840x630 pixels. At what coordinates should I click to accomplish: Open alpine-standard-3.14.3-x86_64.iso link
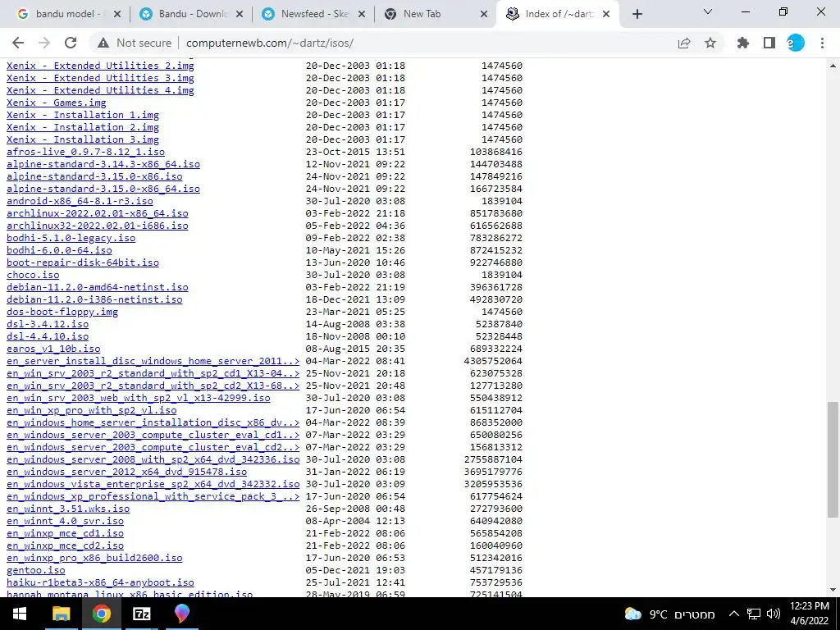click(x=103, y=164)
